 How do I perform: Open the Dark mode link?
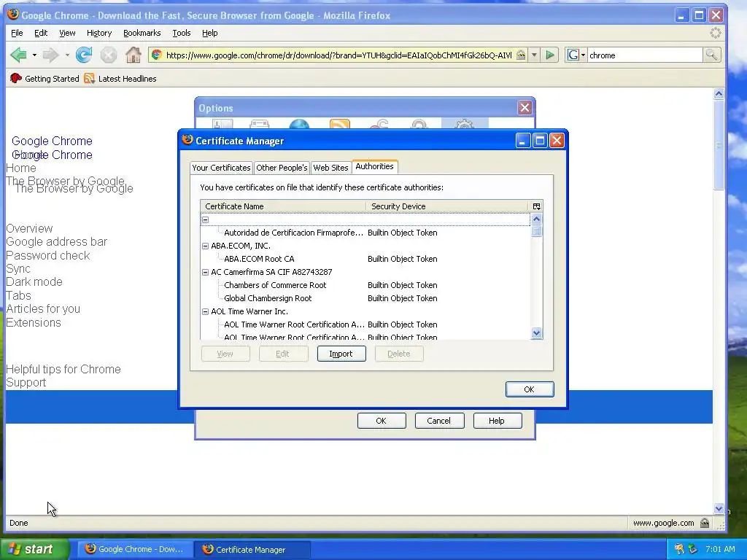coord(34,282)
